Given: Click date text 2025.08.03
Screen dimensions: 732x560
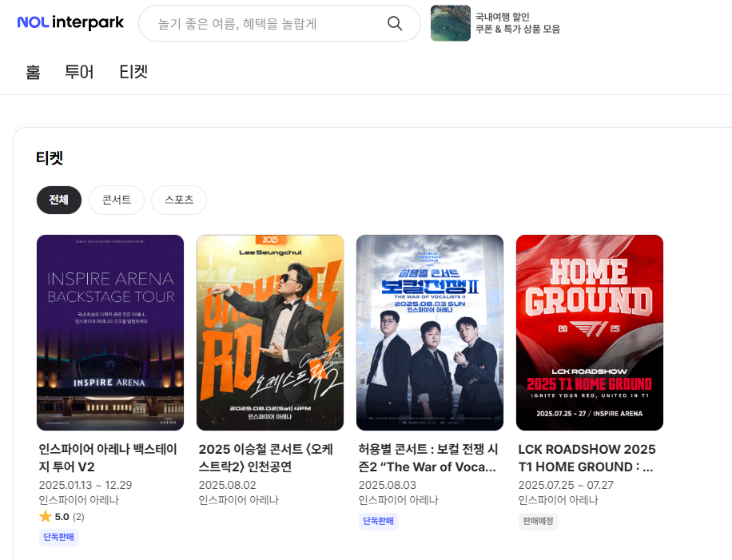Looking at the screenshot, I should 388,486.
